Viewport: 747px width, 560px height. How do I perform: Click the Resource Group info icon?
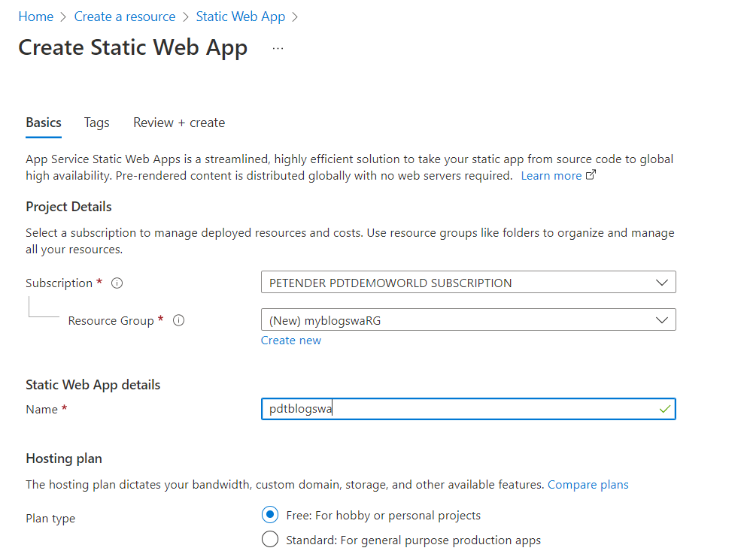coord(179,320)
